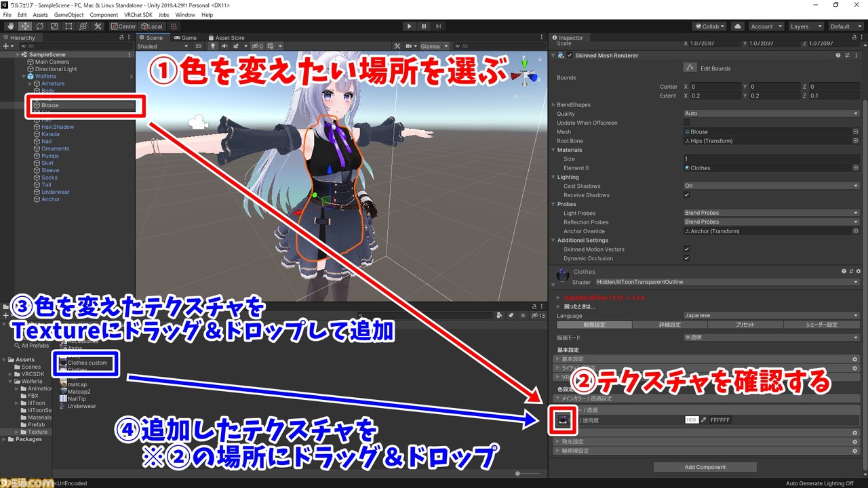The width and height of the screenshot is (868, 488).
Task: Select the Hand tool in the toolbar
Action: tap(10, 26)
